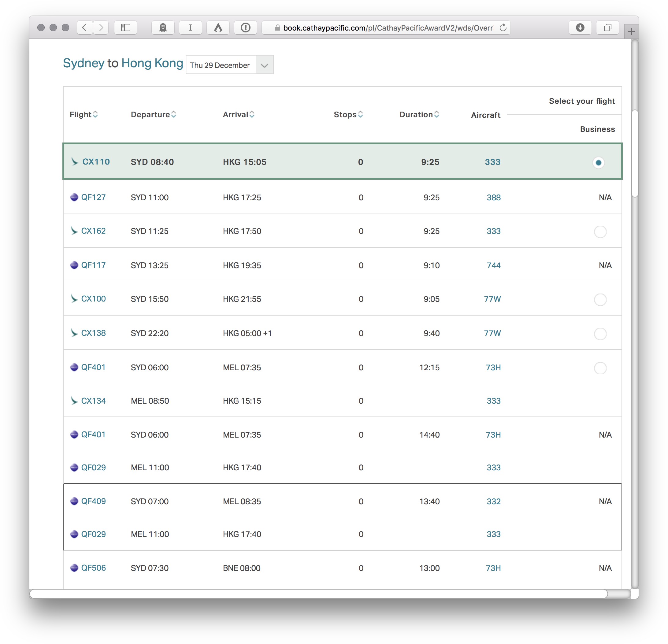Image resolution: width=668 pixels, height=644 pixels.
Task: Open a new tab with plus button
Action: (x=631, y=32)
